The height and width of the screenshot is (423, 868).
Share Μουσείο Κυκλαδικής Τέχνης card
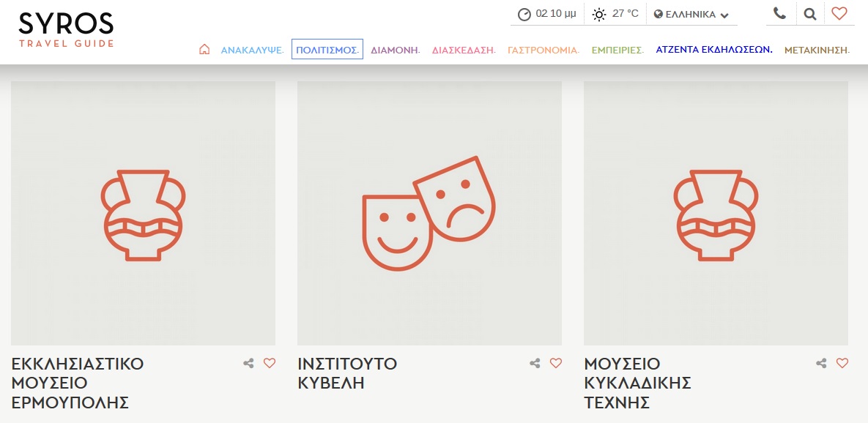click(x=822, y=363)
